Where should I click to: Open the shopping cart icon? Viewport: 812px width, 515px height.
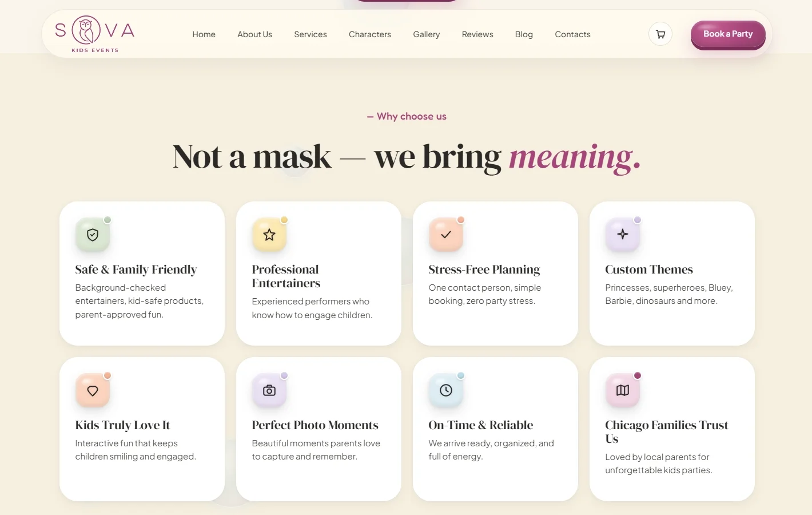[x=660, y=34]
